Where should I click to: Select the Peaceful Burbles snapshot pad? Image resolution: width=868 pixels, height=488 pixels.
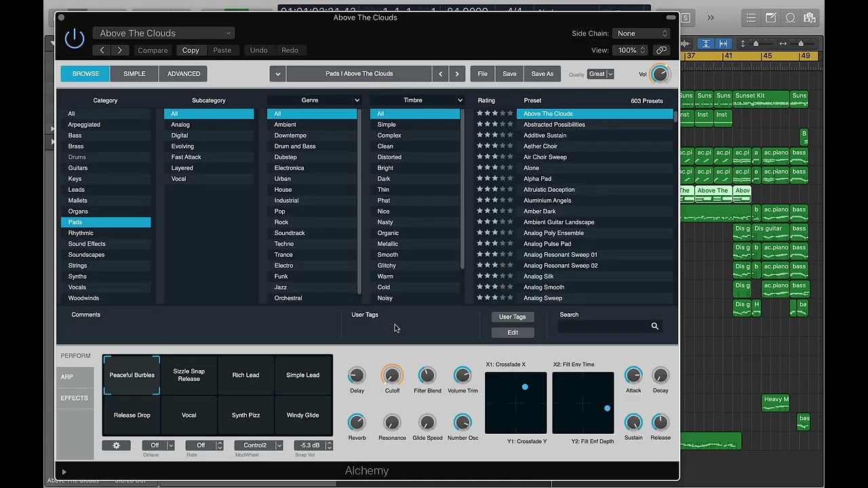(x=132, y=375)
